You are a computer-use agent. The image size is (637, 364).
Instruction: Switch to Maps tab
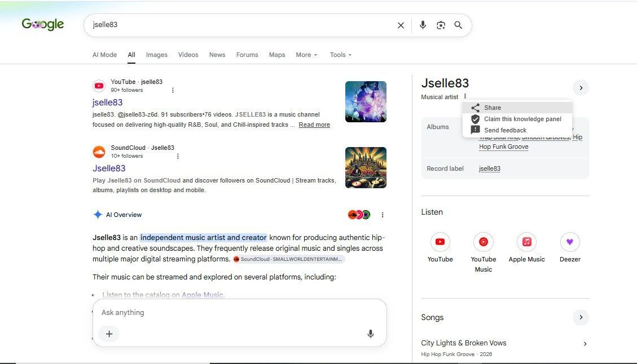277,55
